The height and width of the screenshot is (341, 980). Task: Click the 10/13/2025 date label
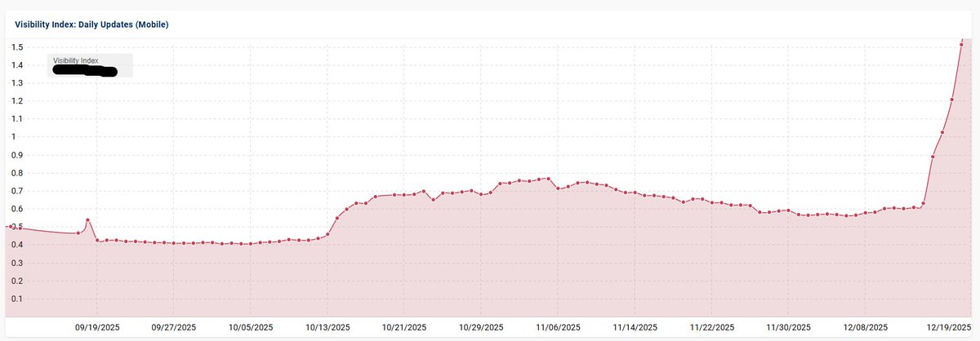coord(327,327)
